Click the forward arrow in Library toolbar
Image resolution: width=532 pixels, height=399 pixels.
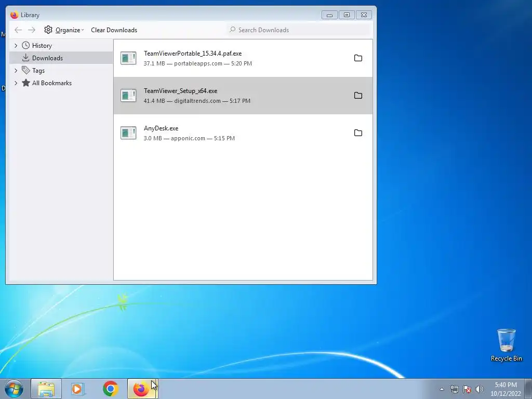(x=32, y=30)
